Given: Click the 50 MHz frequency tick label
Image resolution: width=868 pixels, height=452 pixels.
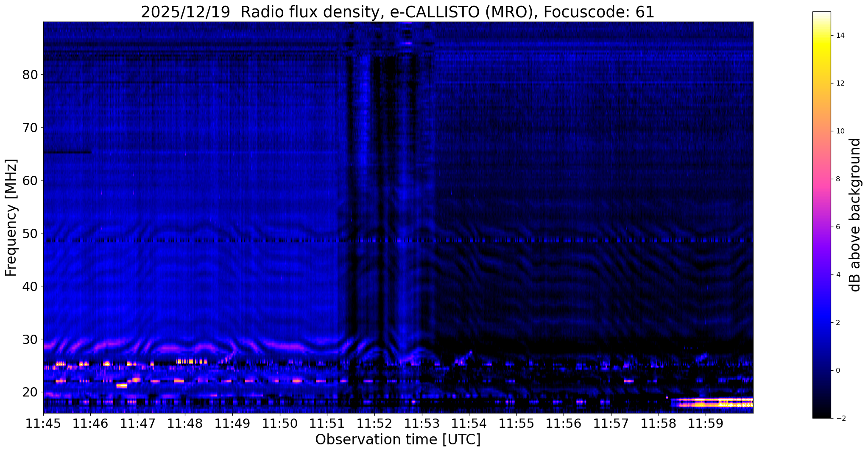Looking at the screenshot, I should click(30, 233).
